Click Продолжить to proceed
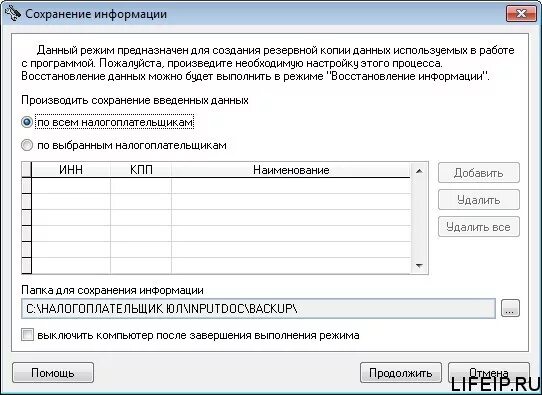 pos(401,373)
